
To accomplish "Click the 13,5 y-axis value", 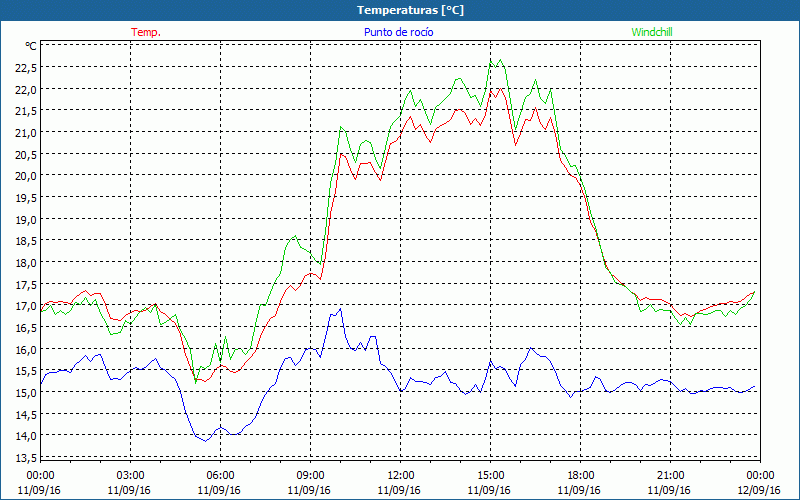I will point(26,457).
